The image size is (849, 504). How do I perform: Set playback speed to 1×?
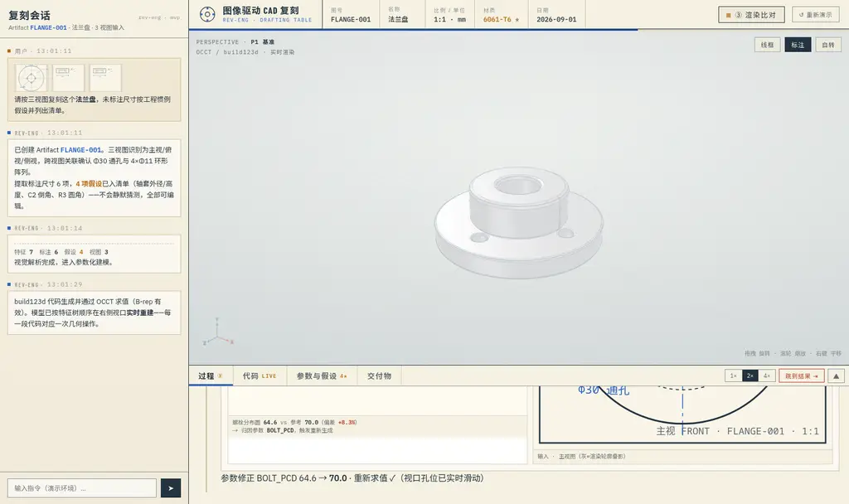(733, 376)
